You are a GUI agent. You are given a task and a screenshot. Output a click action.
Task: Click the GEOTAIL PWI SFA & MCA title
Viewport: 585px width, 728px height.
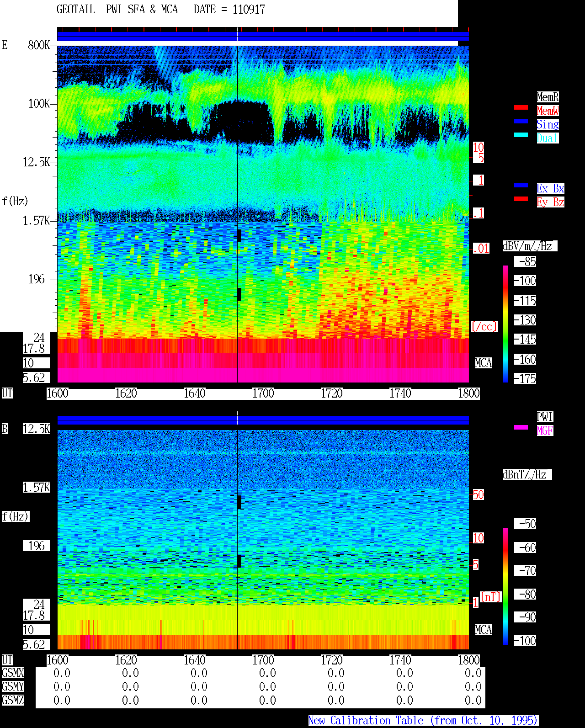pos(117,10)
